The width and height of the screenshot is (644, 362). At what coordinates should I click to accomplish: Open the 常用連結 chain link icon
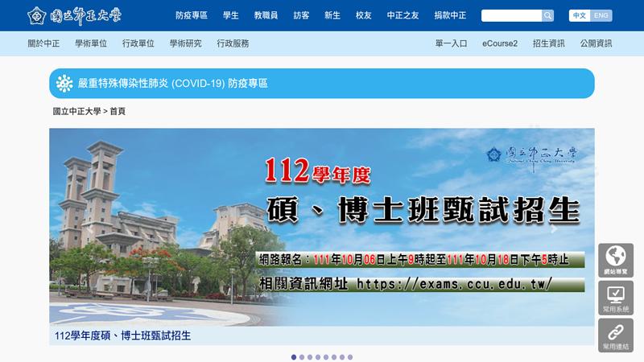pos(616,335)
